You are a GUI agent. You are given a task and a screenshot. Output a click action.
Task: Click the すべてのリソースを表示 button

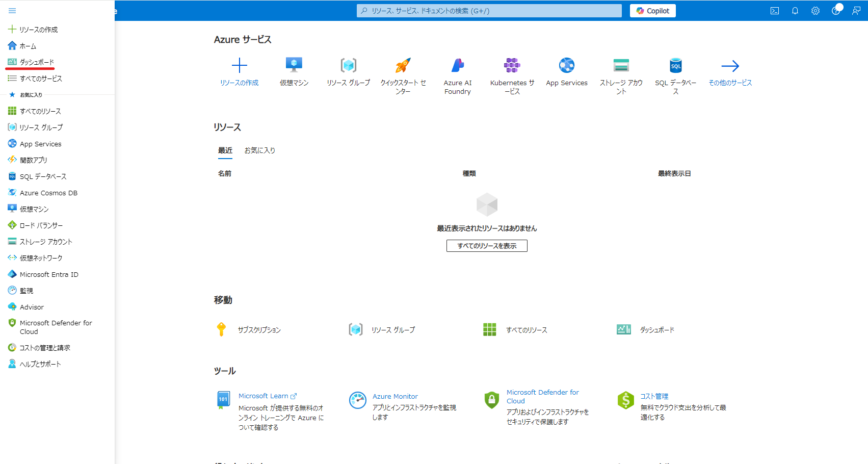coord(487,246)
